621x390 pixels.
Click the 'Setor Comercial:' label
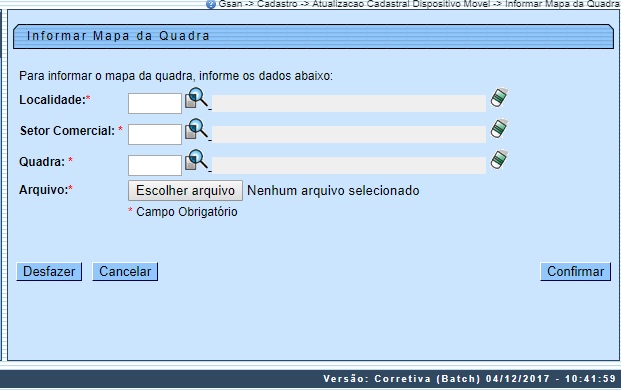tap(67, 131)
